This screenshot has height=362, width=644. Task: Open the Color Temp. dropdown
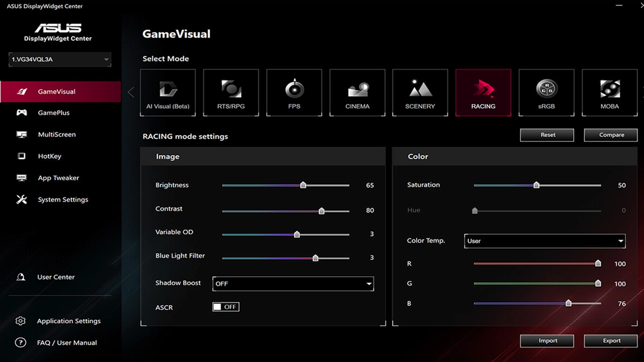(x=545, y=241)
